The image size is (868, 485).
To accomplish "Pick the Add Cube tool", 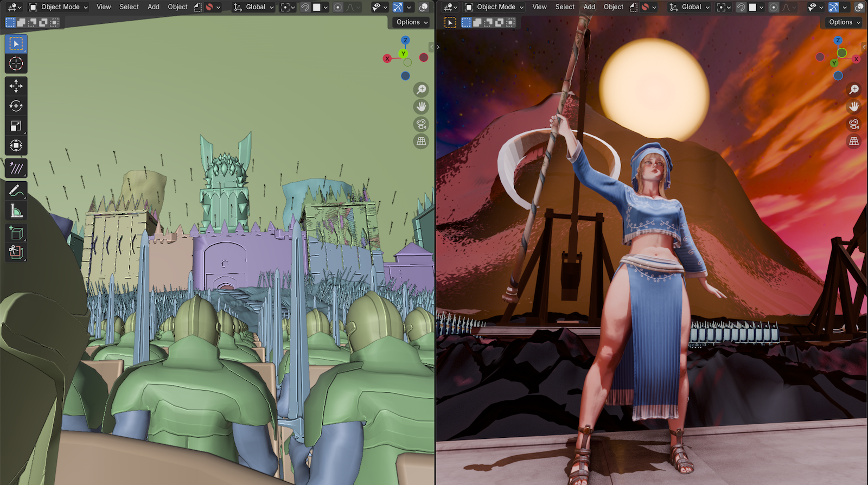I will point(16,233).
